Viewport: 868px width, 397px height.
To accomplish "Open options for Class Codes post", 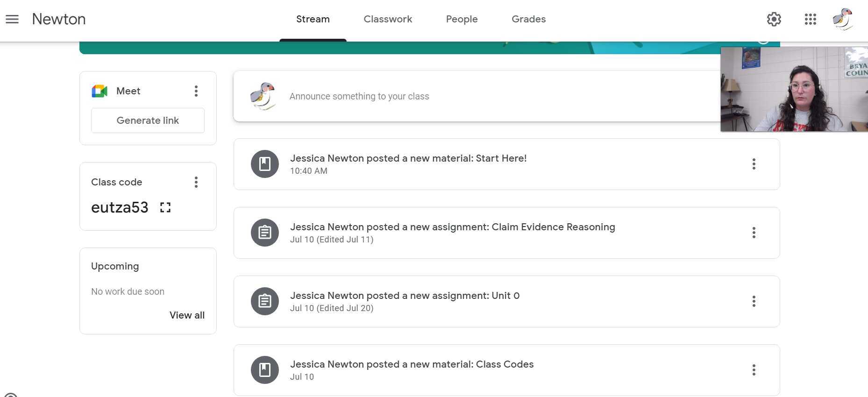I will (x=754, y=370).
